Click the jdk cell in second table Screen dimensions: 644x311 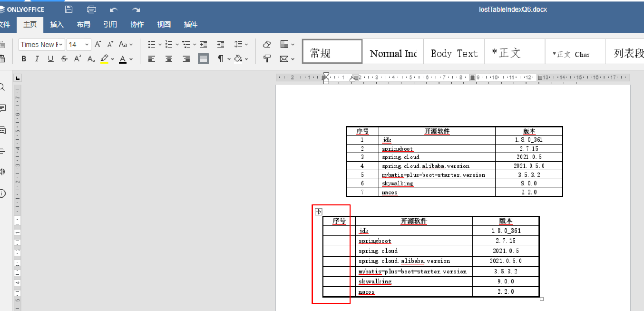[414, 231]
